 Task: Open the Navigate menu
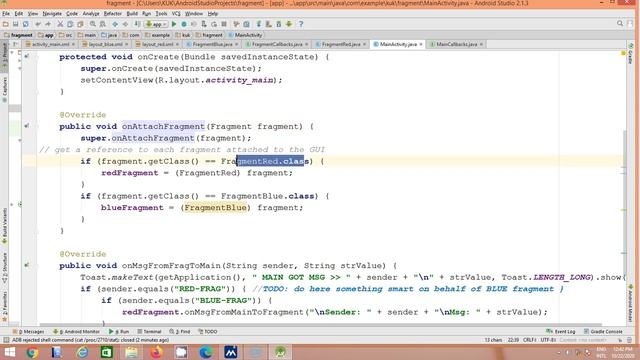coord(52,13)
